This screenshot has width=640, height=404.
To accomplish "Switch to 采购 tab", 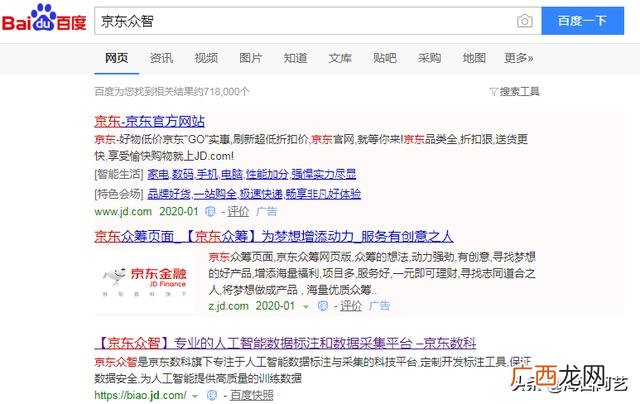I will point(429,58).
